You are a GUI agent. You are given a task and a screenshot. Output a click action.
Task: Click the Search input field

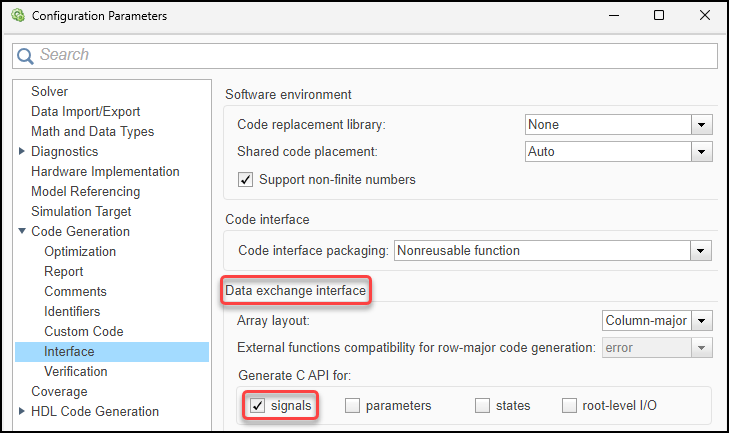(370, 55)
